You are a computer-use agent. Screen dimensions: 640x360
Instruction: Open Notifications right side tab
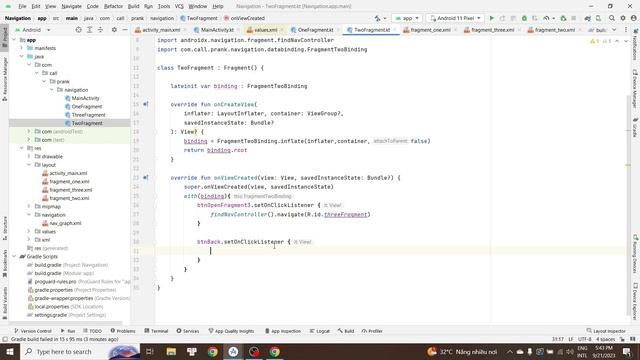[x=635, y=45]
